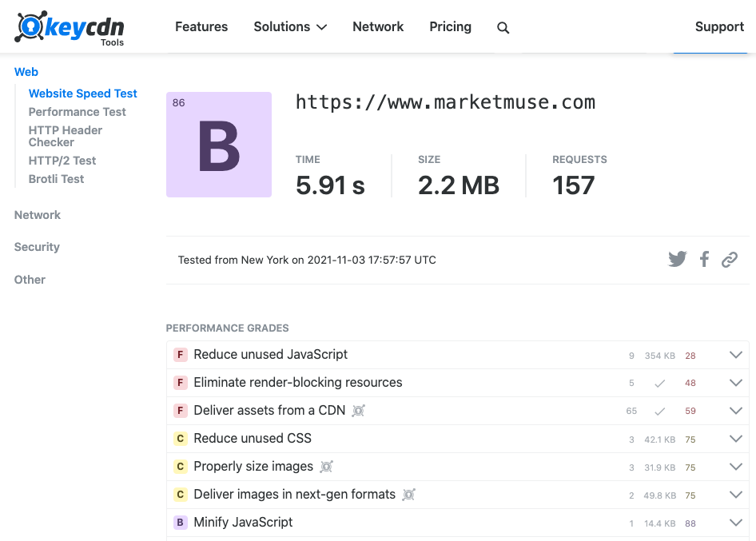Copy result link with chain icon
This screenshot has height=541, width=756.
(x=729, y=259)
